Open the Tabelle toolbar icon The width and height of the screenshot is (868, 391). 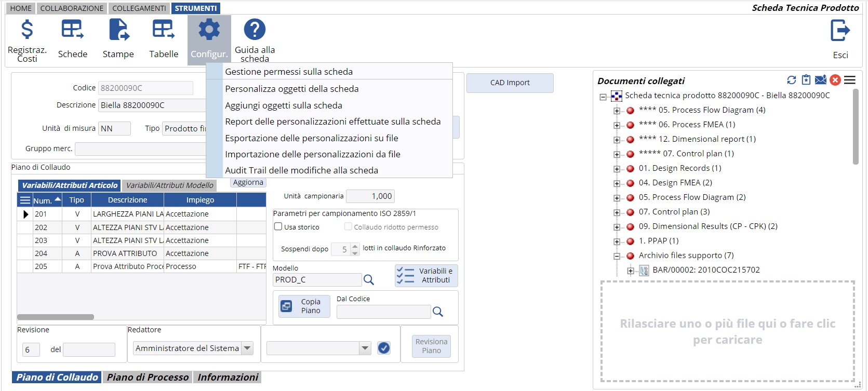pyautogui.click(x=164, y=30)
